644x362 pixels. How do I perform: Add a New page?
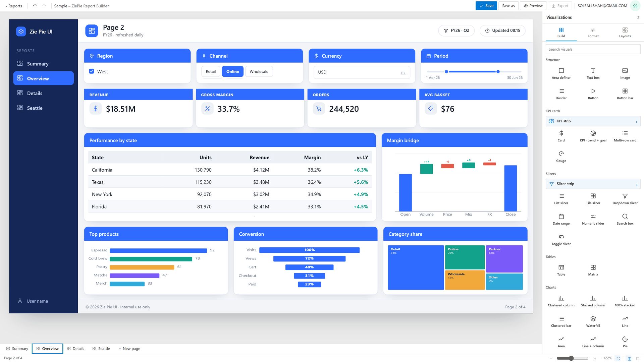[x=129, y=349]
